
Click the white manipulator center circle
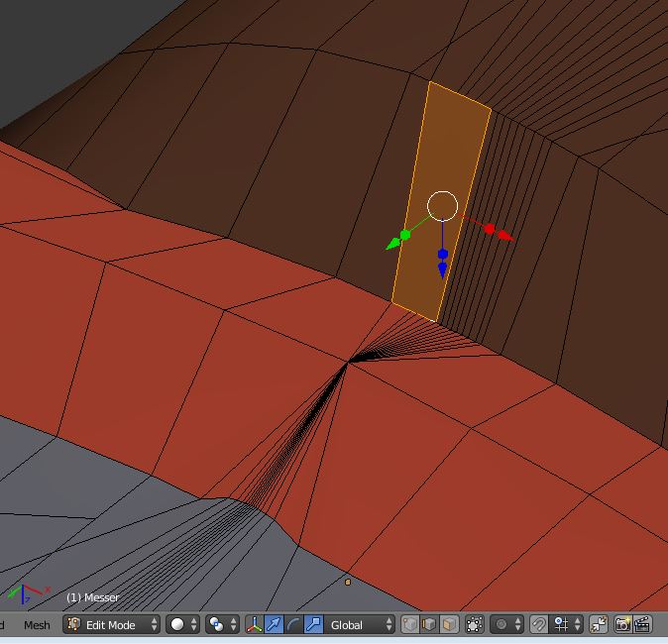(442, 206)
